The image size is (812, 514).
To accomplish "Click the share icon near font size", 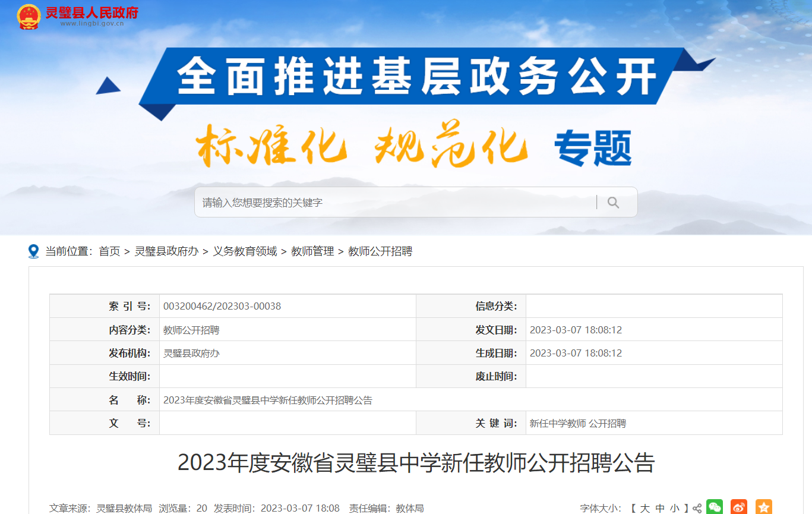I will coord(697,509).
